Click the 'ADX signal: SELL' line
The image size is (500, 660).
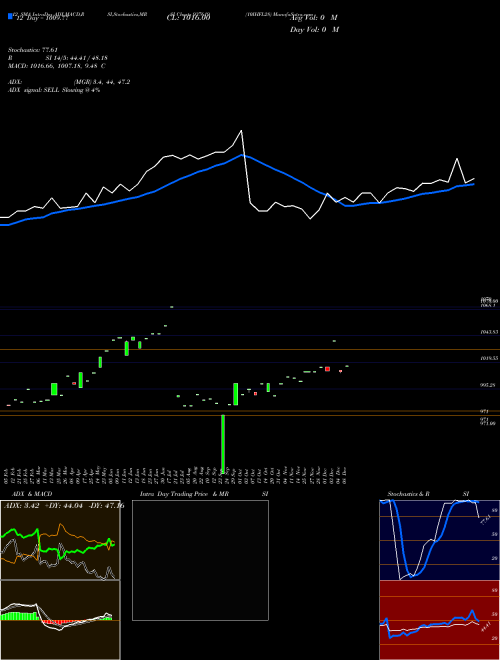[54, 90]
